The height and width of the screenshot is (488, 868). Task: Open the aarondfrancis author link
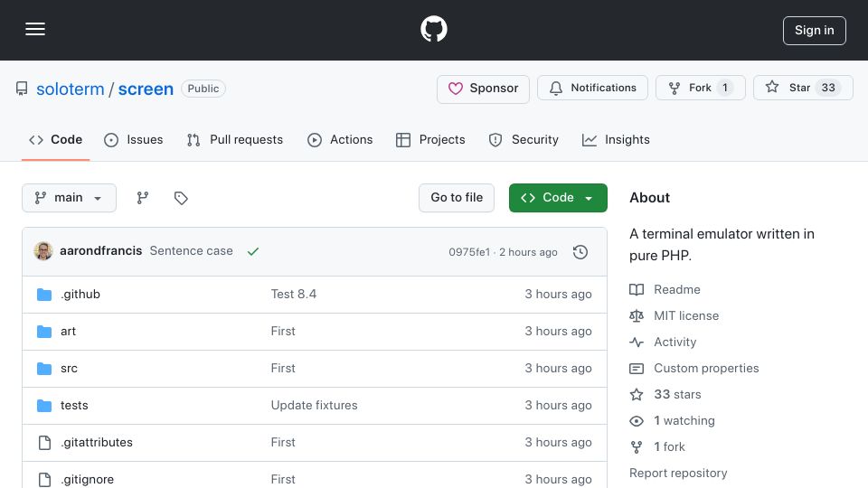pos(100,251)
